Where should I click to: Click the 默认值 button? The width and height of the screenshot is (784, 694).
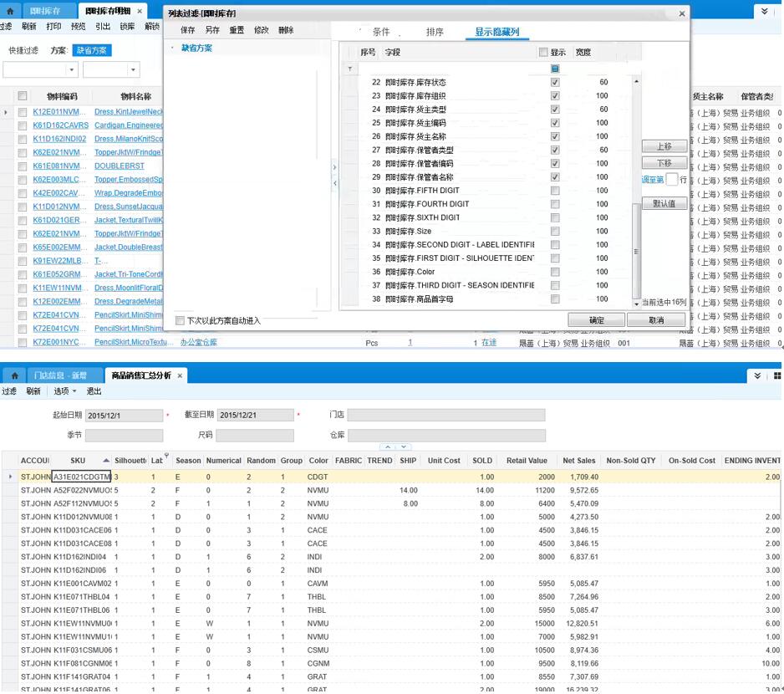tap(664, 203)
